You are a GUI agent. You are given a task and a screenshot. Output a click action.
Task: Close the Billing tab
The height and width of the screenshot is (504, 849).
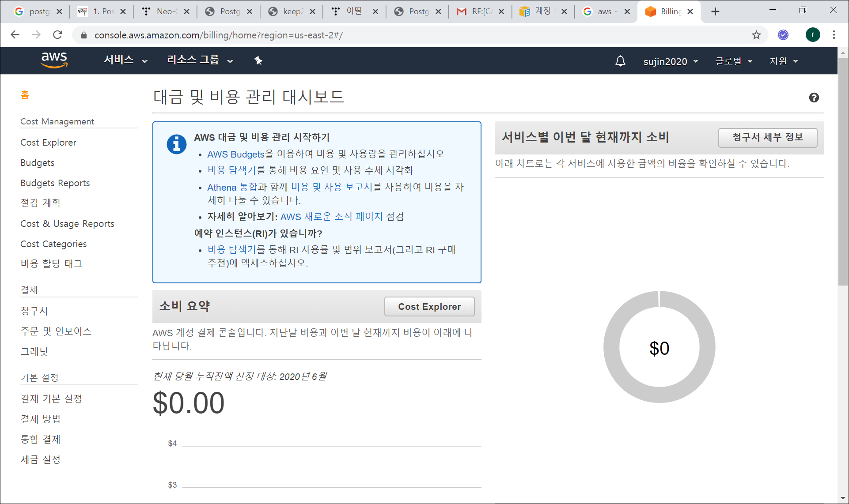pyautogui.click(x=690, y=11)
